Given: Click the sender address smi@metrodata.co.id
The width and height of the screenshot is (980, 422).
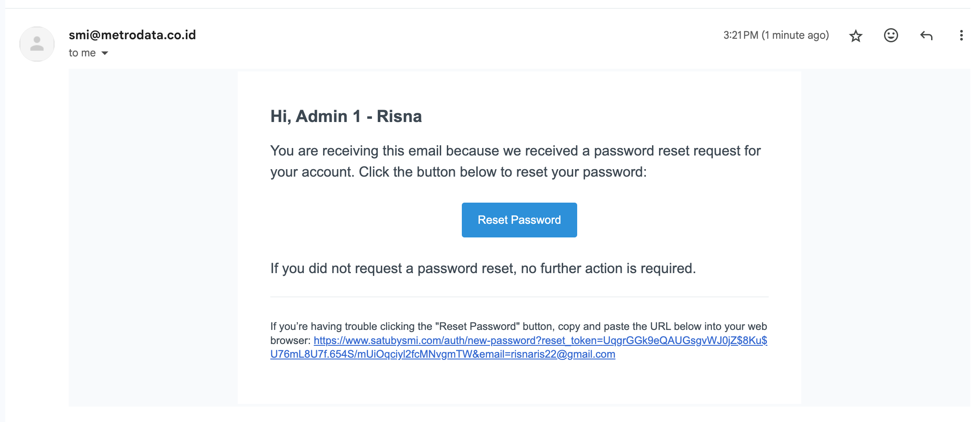Looking at the screenshot, I should coord(132,35).
